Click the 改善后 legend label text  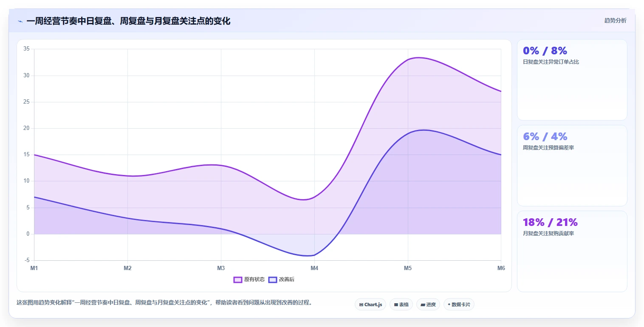coord(286,279)
